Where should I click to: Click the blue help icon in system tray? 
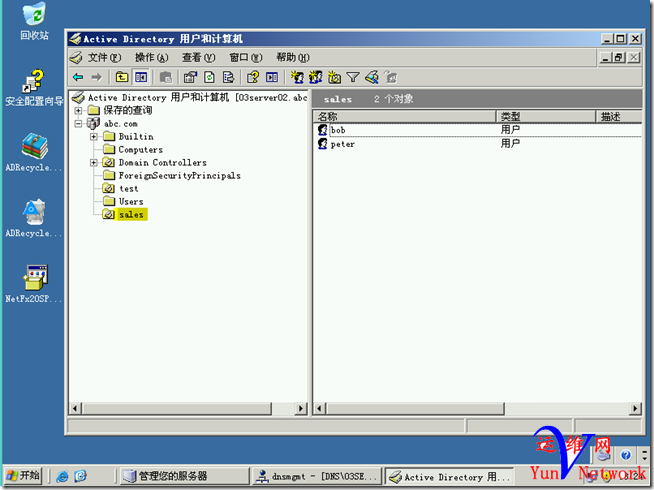[x=625, y=455]
